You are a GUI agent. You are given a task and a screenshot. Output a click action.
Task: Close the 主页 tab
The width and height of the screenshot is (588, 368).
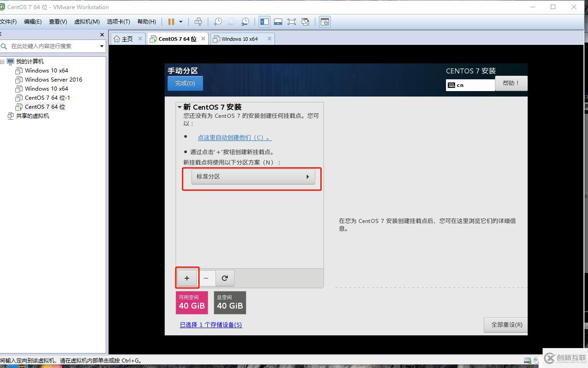pos(140,39)
